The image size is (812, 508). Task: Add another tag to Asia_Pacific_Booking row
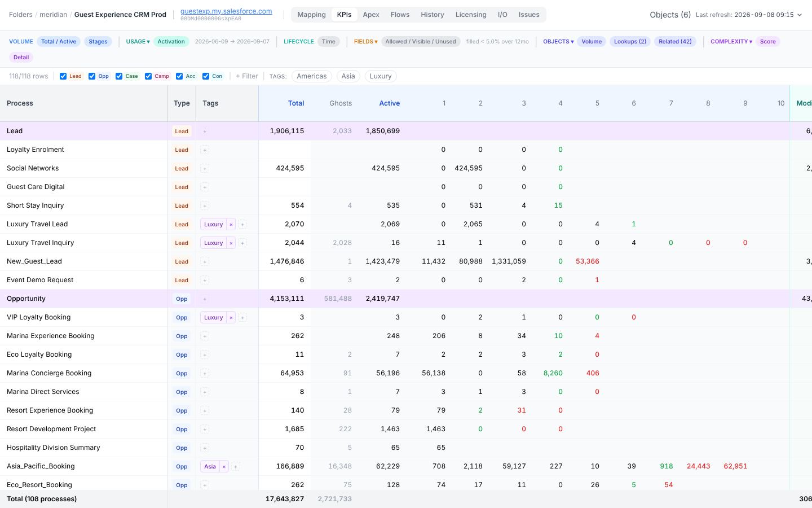click(x=236, y=466)
